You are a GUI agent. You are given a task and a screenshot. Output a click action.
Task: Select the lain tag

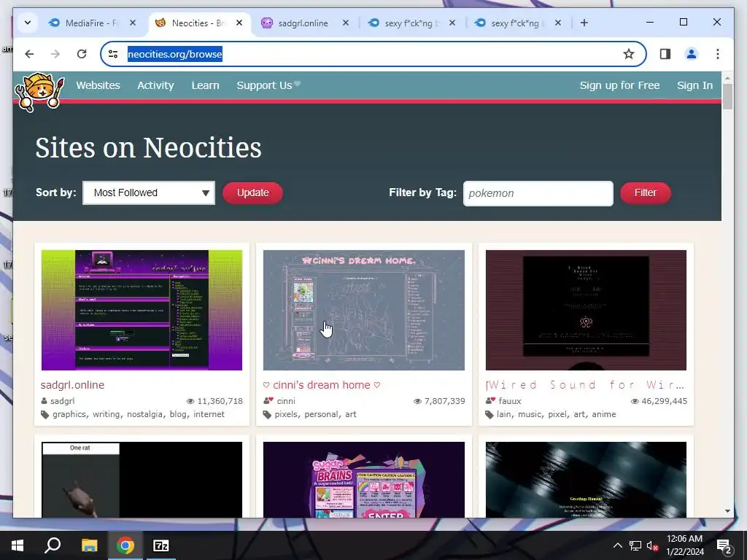(x=503, y=414)
